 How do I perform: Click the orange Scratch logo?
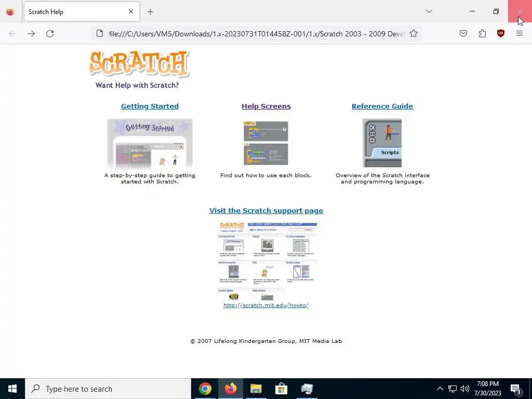pos(139,64)
